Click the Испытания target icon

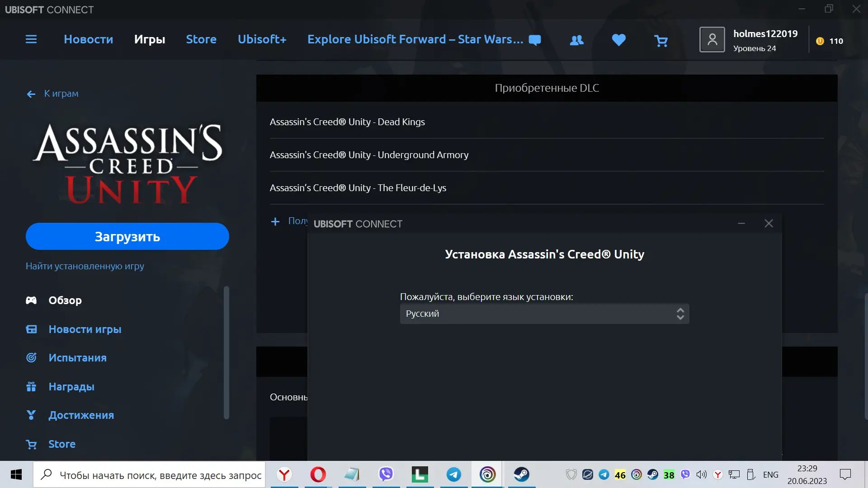click(x=31, y=358)
